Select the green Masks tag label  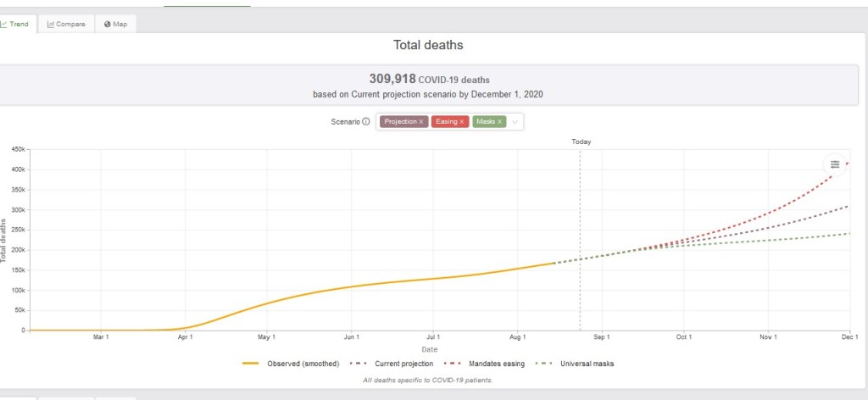tap(486, 122)
